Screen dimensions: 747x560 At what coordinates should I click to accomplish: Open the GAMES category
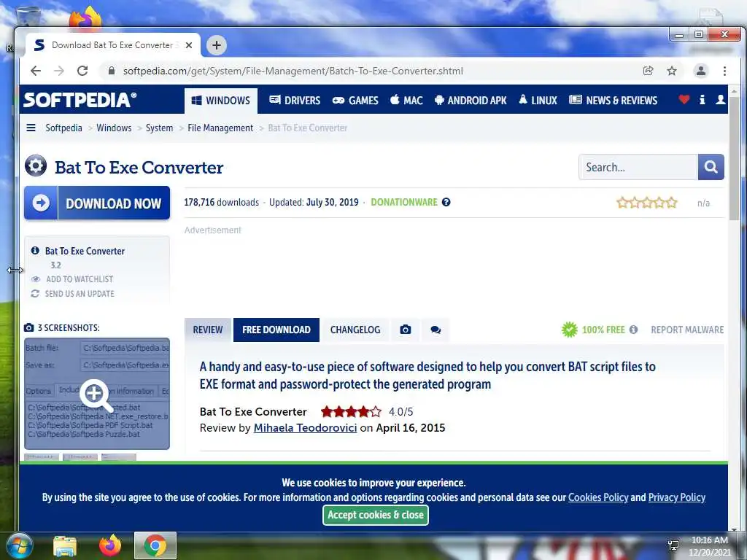pyautogui.click(x=355, y=101)
